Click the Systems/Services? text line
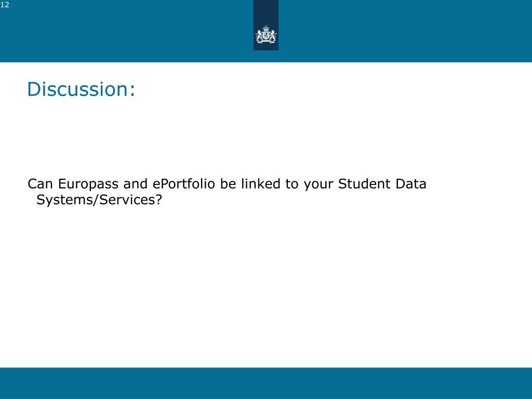532x399 pixels. (x=99, y=200)
